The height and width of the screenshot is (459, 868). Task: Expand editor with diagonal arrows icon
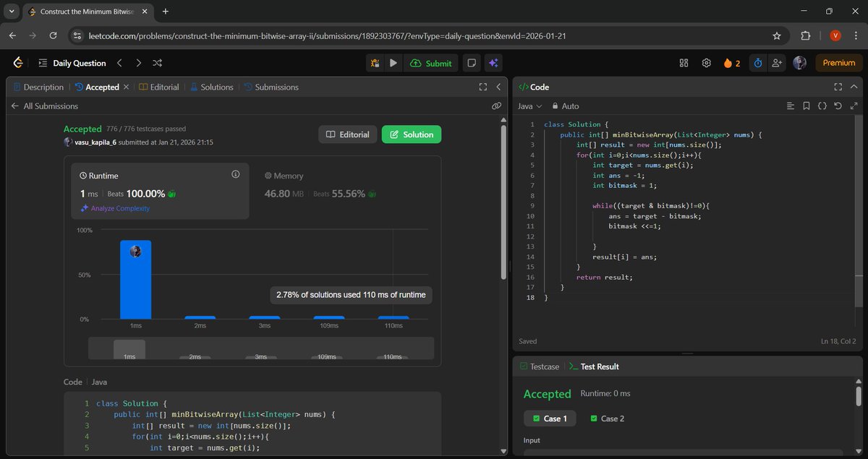(854, 106)
